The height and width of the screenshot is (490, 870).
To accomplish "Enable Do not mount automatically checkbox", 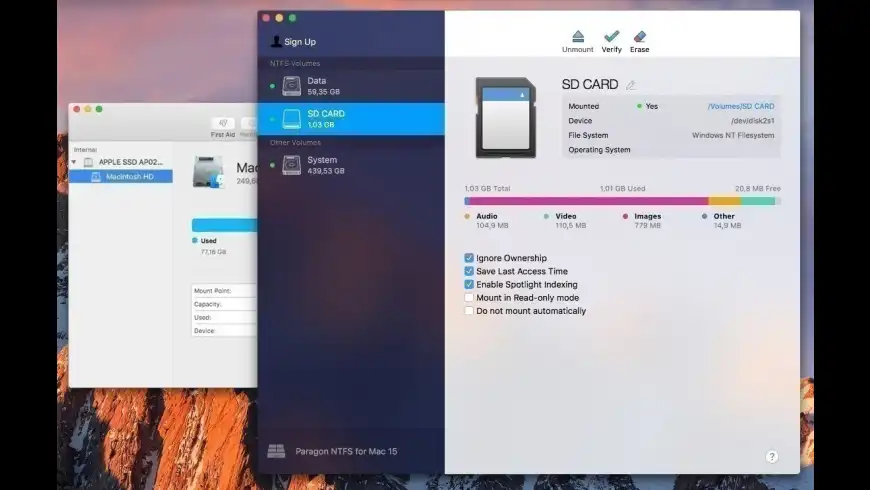I will coord(469,311).
